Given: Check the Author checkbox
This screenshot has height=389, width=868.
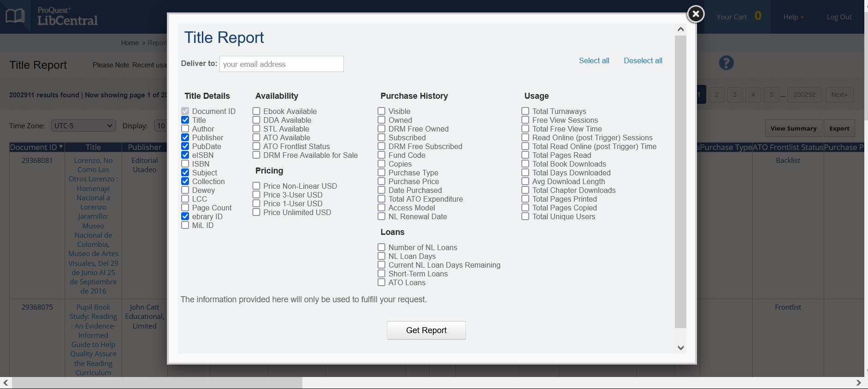Looking at the screenshot, I should pyautogui.click(x=185, y=129).
